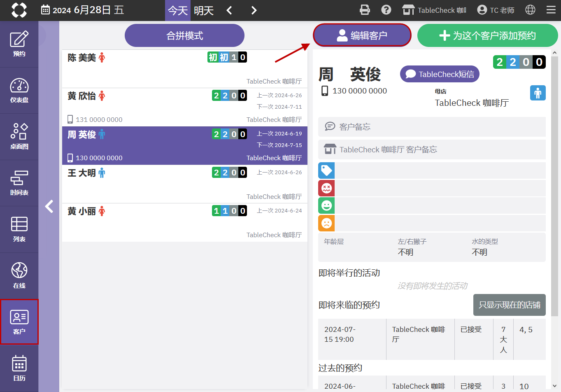Click the red dizzy face icon
The image size is (561, 392).
326,188
